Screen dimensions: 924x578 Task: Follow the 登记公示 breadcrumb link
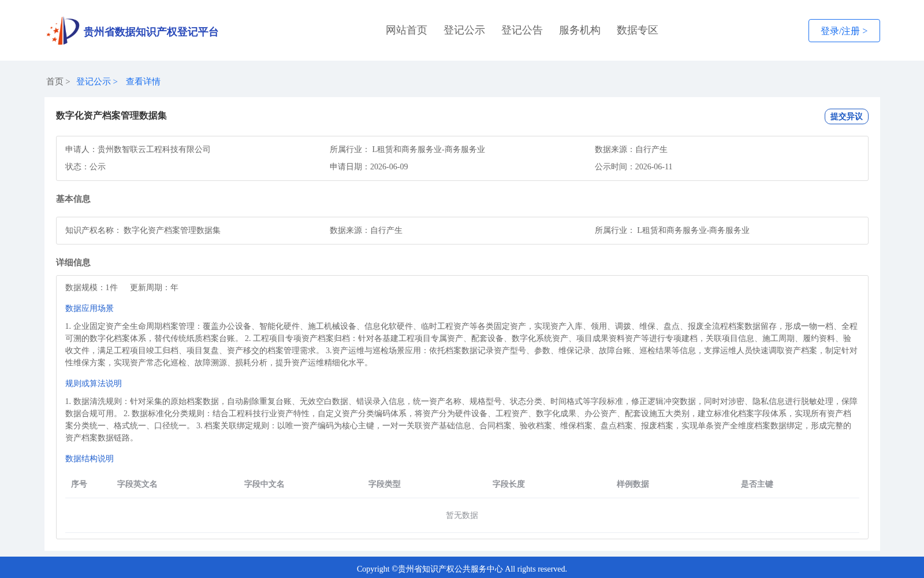[94, 81]
